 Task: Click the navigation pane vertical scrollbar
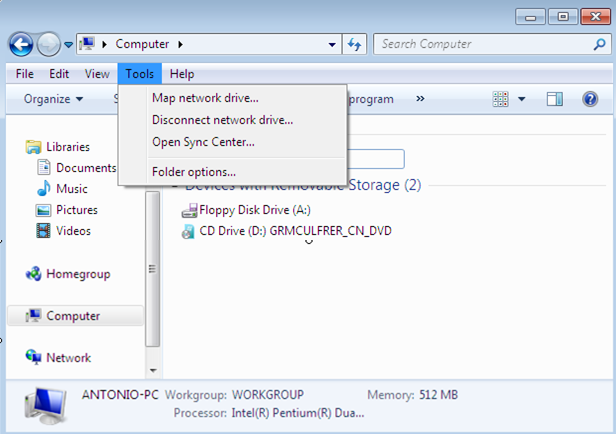pyautogui.click(x=152, y=267)
